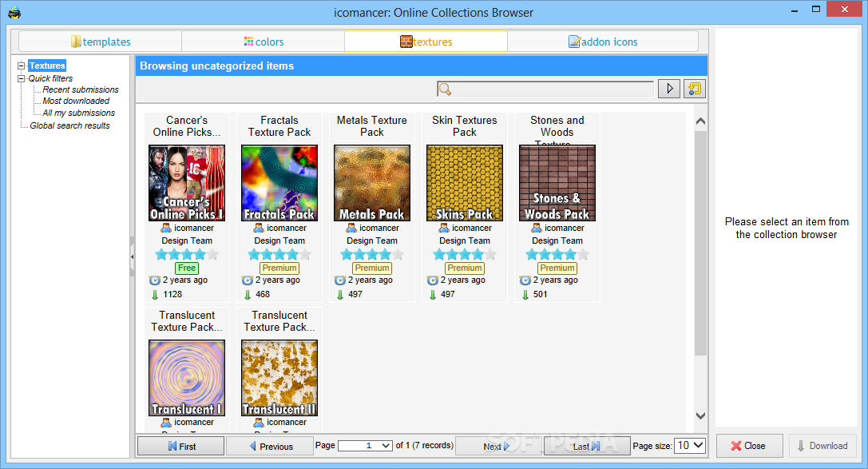Click scroll up arrow in results
The height and width of the screenshot is (469, 868).
click(700, 121)
